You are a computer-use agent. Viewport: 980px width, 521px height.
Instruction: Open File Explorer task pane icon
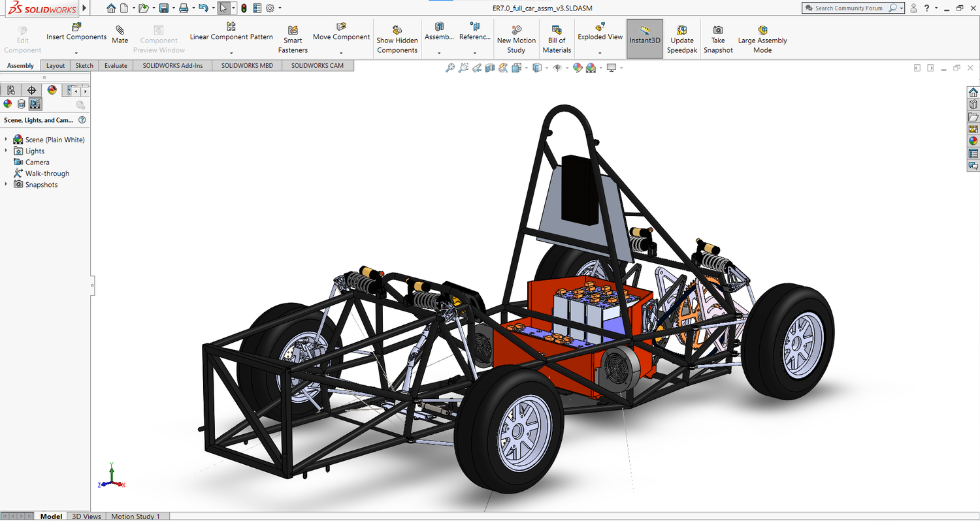coord(973,117)
